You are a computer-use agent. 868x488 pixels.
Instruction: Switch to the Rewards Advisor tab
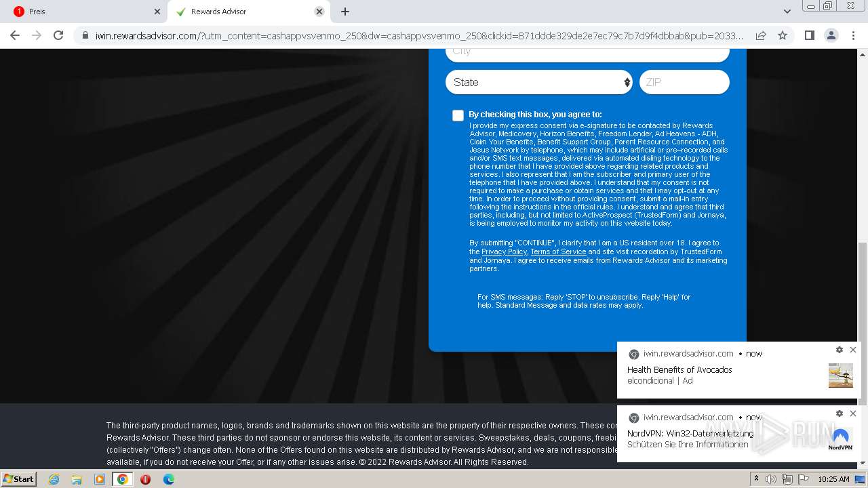[248, 12]
